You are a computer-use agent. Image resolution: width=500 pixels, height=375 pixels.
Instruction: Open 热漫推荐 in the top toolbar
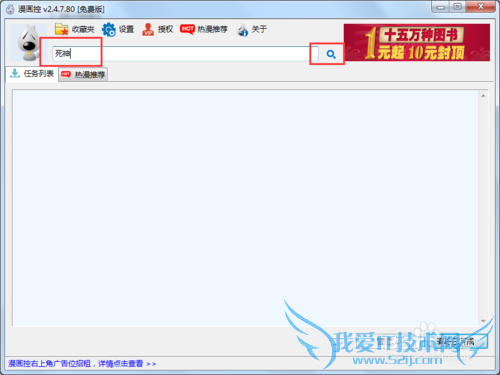click(x=204, y=29)
